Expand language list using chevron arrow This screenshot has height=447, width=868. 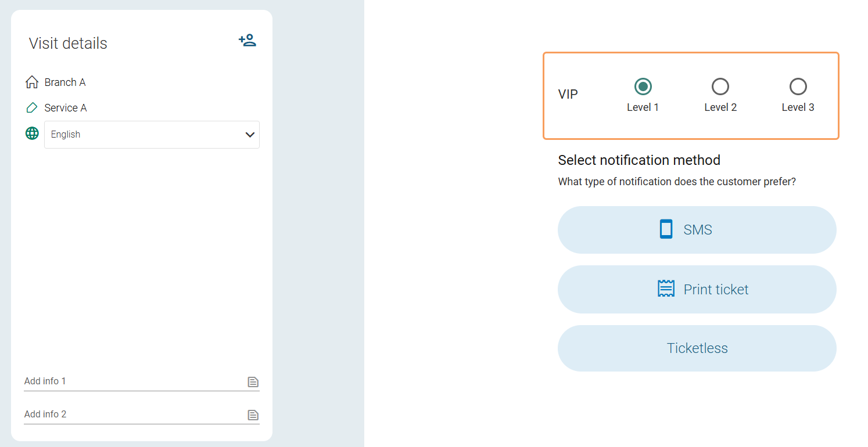coord(250,135)
